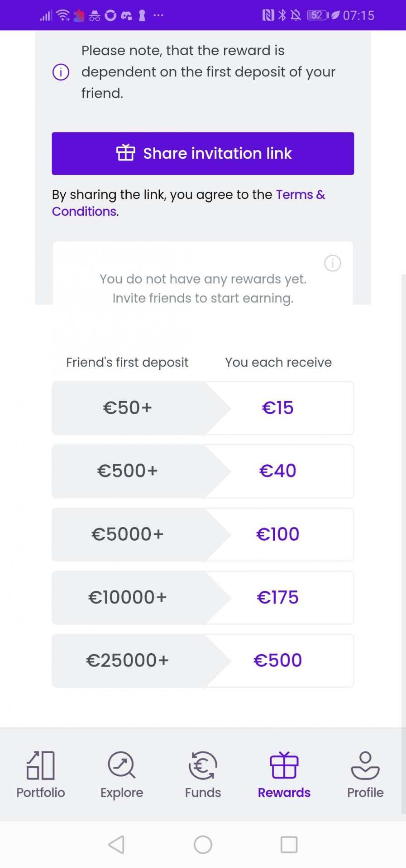Image resolution: width=406 pixels, height=868 pixels.
Task: Click the page scrollbar on the right
Action: (403, 497)
